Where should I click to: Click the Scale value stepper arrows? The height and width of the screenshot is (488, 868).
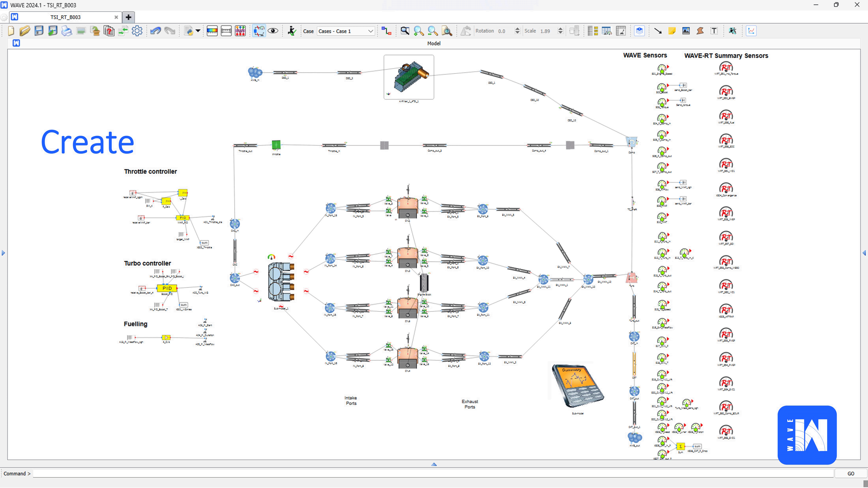(x=560, y=31)
